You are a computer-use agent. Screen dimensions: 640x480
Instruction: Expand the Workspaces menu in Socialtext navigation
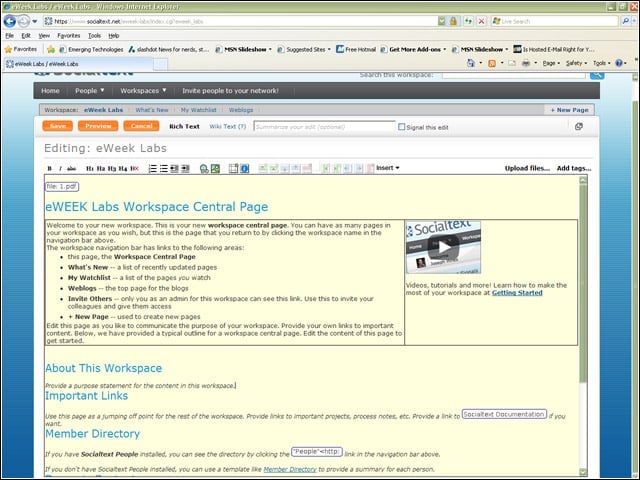coord(143,91)
